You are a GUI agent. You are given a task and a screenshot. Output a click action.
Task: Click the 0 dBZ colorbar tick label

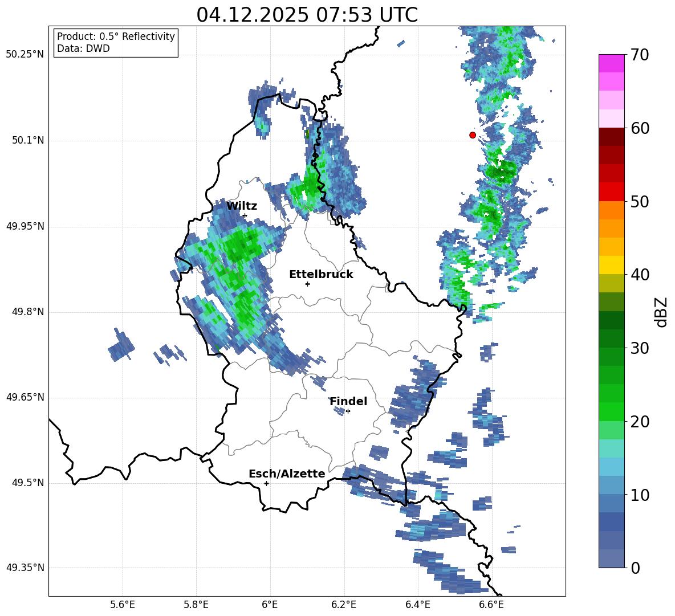point(635,568)
